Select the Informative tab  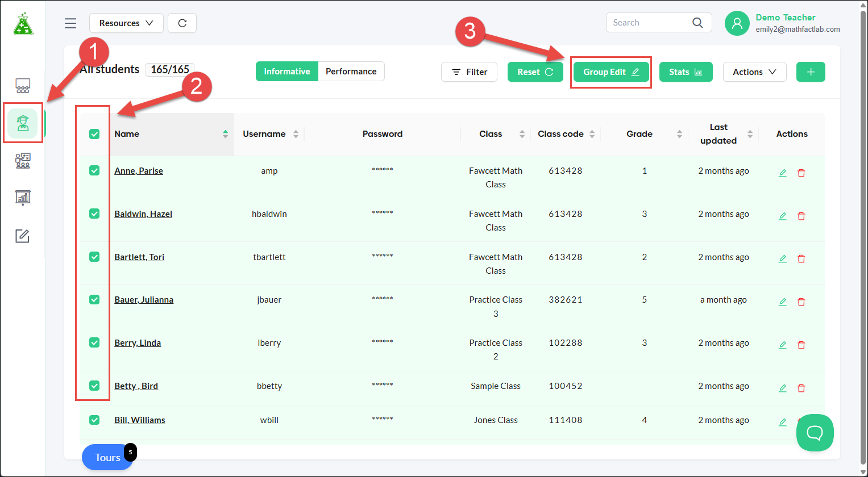[x=287, y=72]
